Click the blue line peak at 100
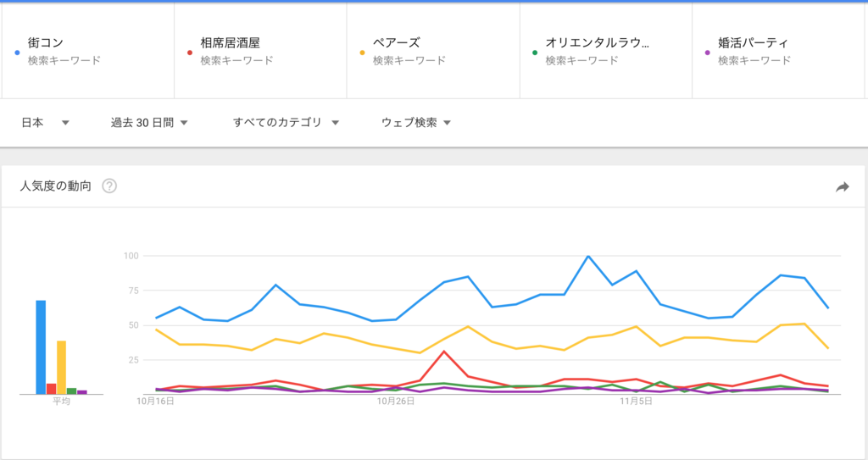 click(x=588, y=257)
